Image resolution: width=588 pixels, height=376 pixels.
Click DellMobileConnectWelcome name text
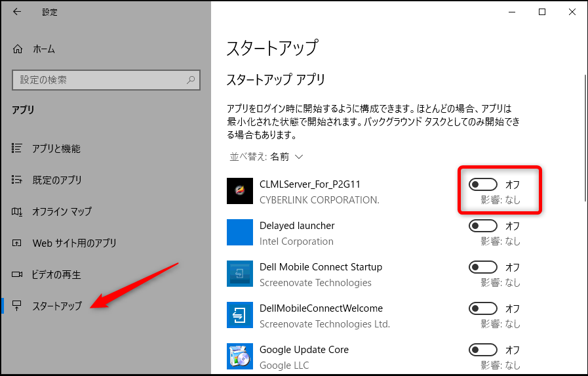tap(321, 308)
